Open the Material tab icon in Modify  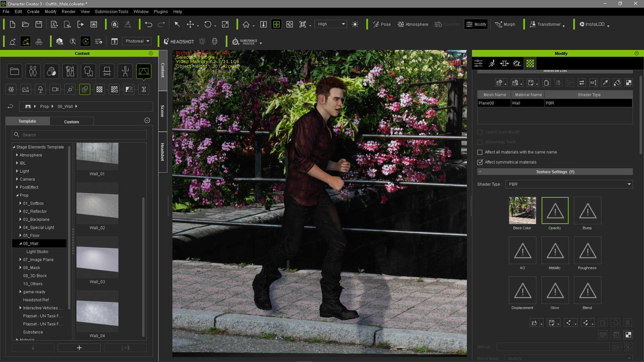pos(530,63)
